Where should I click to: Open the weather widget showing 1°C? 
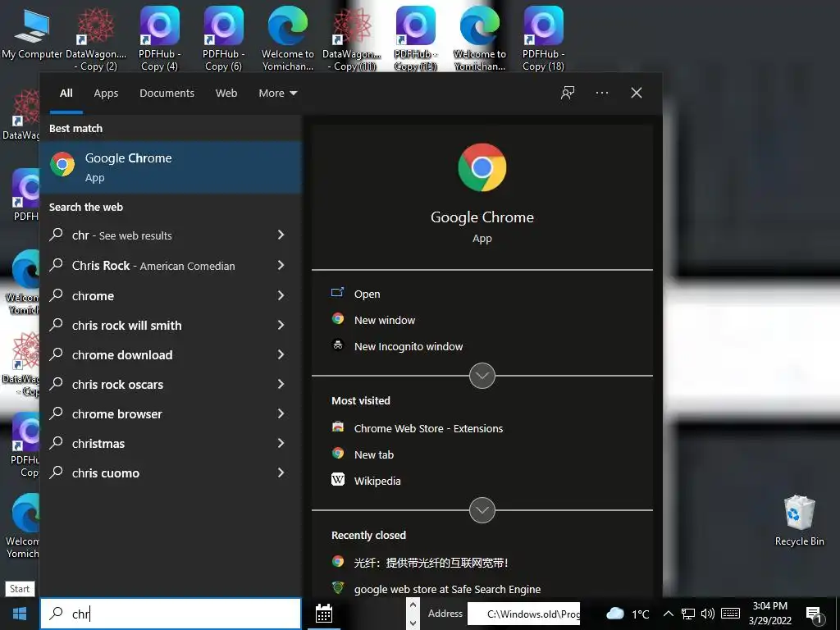pos(628,614)
